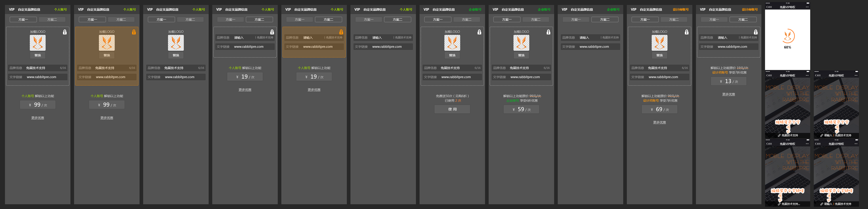Click the orange lock in highlighted LOGO section
Screen dimensions: 868x209
(133, 32)
